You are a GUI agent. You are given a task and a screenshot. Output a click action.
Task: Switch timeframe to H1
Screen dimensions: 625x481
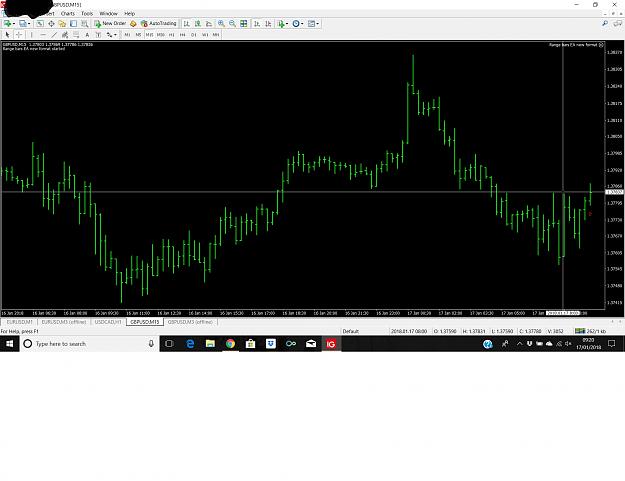click(x=171, y=35)
